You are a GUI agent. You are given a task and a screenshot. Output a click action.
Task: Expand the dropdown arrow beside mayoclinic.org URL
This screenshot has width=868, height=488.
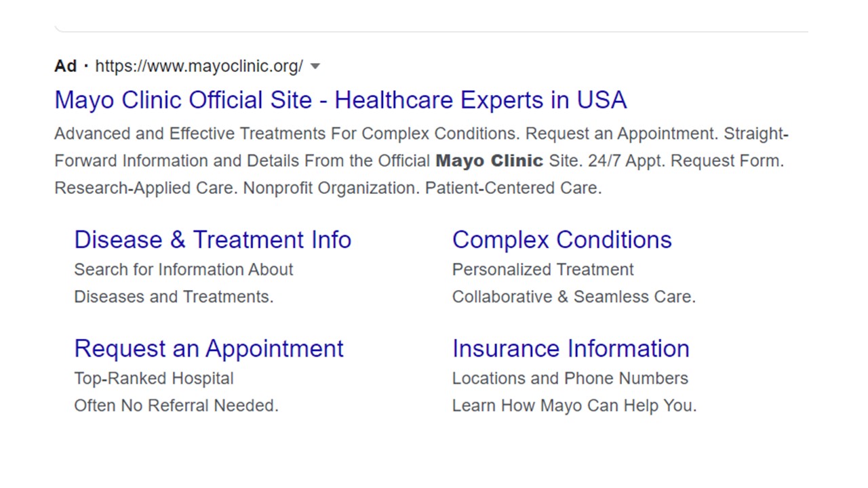coord(315,66)
